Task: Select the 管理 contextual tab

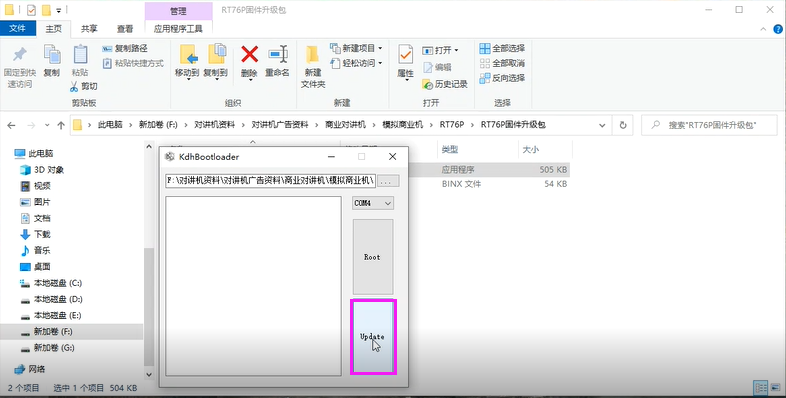Action: pos(178,11)
